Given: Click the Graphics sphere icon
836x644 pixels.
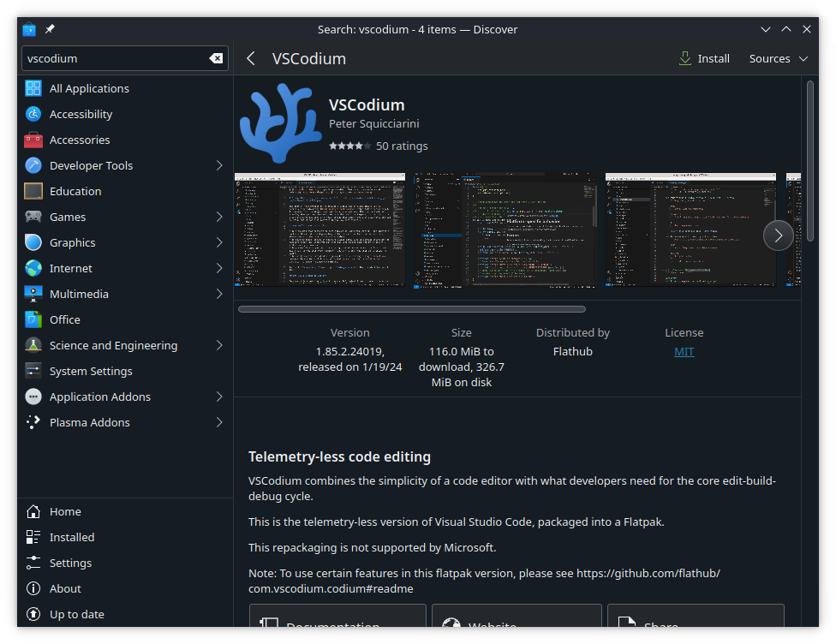Looking at the screenshot, I should point(33,242).
